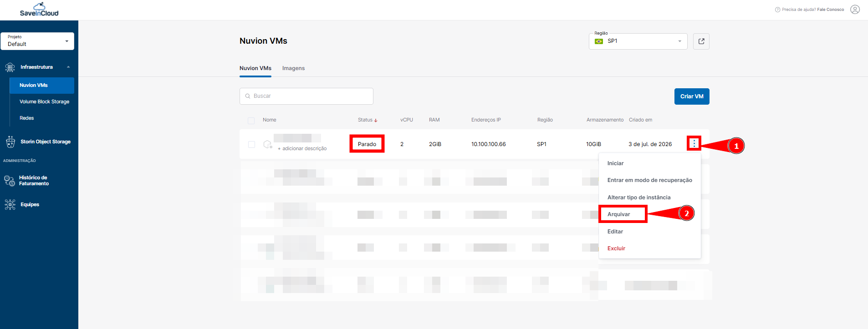The height and width of the screenshot is (329, 868).
Task: Go to Histórico de Faturamento
Action: click(x=34, y=181)
